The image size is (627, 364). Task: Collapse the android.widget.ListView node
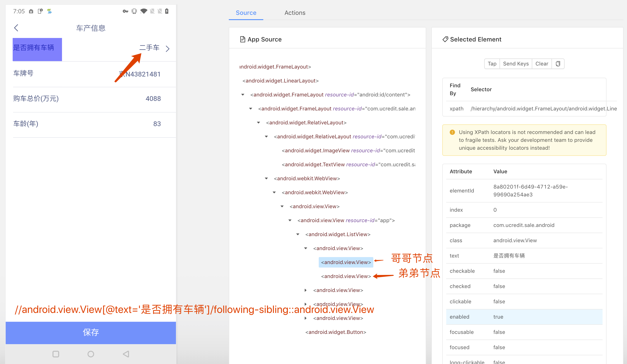pyautogui.click(x=298, y=234)
